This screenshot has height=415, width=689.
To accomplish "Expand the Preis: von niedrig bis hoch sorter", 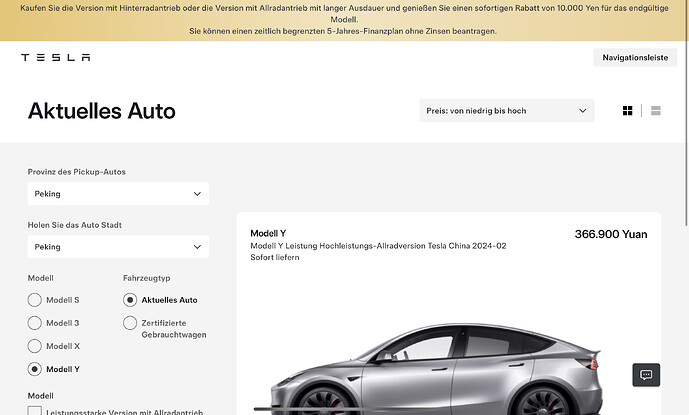I will click(507, 111).
